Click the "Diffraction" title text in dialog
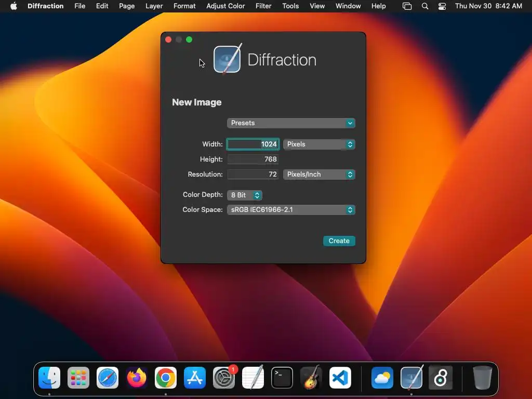Screen dimensions: 532x399 click(x=282, y=60)
